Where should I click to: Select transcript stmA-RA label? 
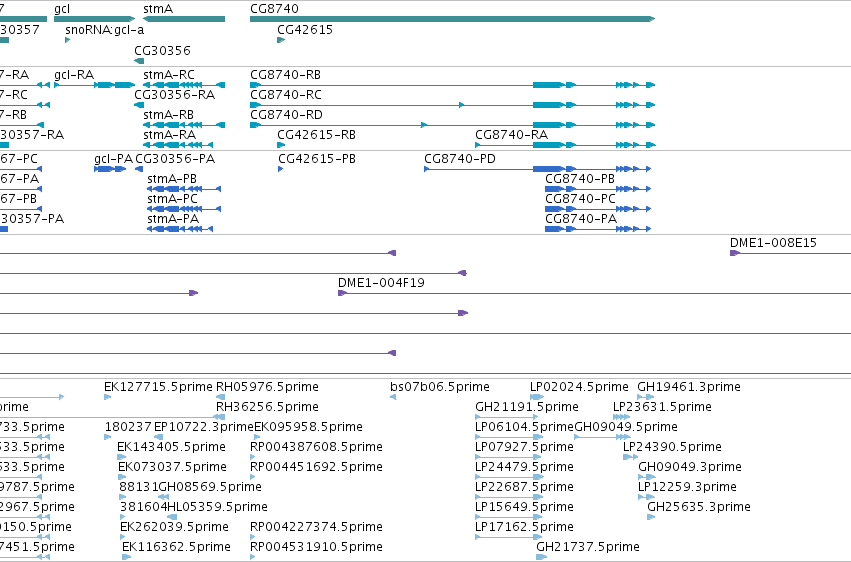pos(169,135)
